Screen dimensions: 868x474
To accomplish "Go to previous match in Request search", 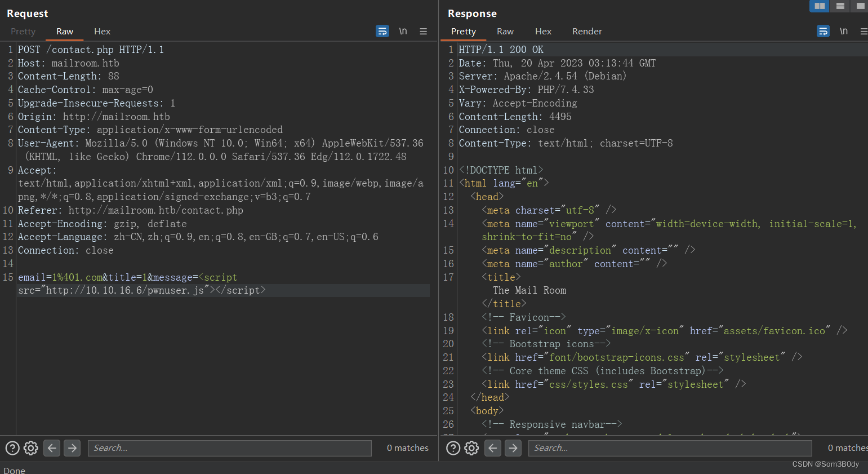I will 52,448.
